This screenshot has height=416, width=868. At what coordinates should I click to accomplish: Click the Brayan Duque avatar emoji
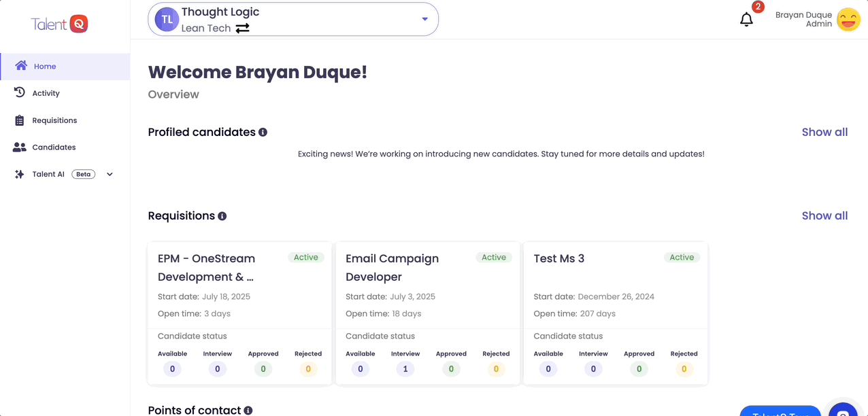point(848,20)
